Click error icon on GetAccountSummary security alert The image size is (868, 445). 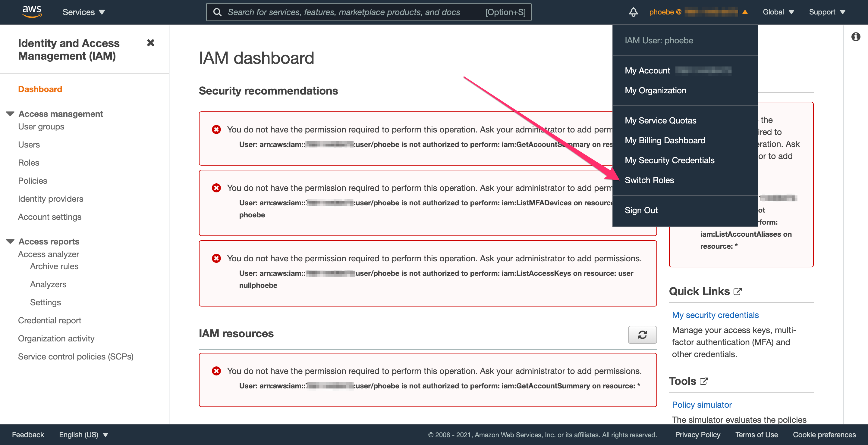click(216, 129)
